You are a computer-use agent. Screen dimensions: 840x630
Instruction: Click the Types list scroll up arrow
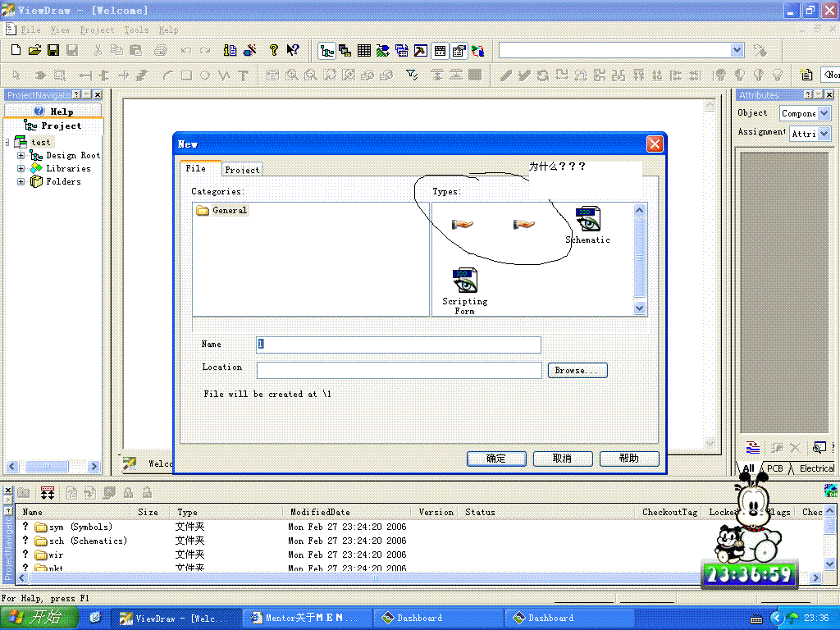[639, 211]
